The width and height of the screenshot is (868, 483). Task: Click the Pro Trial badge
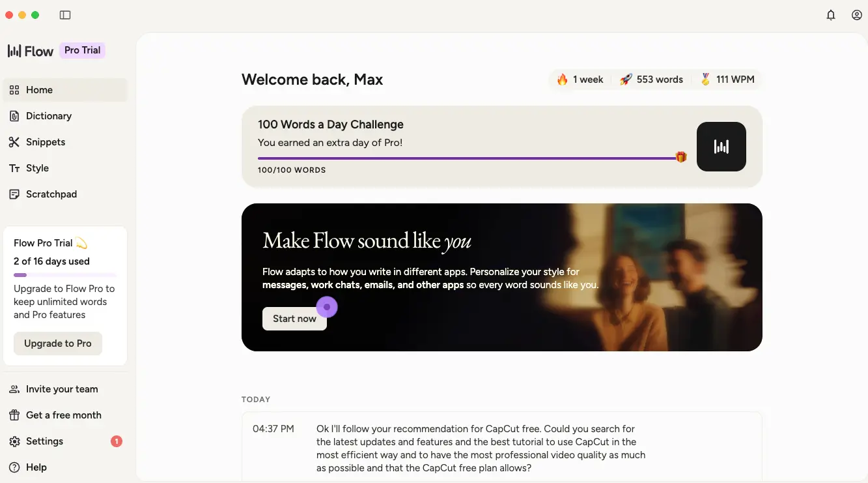click(82, 50)
